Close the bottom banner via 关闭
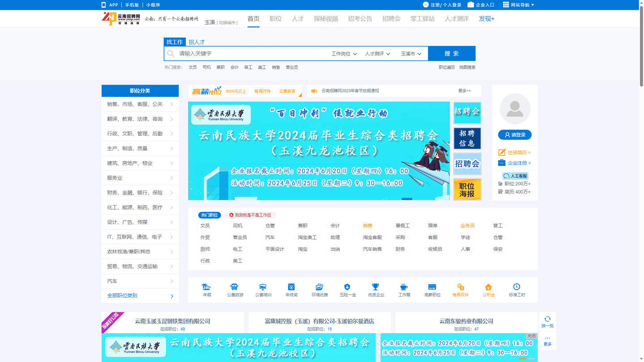Image resolution: width=644 pixels, height=362 pixels. [x=531, y=336]
